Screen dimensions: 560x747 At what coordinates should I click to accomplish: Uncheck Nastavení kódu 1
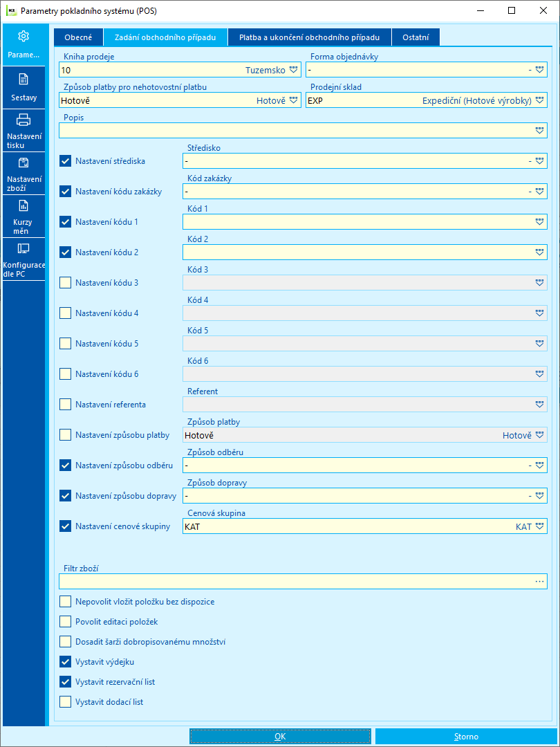pos(65,222)
